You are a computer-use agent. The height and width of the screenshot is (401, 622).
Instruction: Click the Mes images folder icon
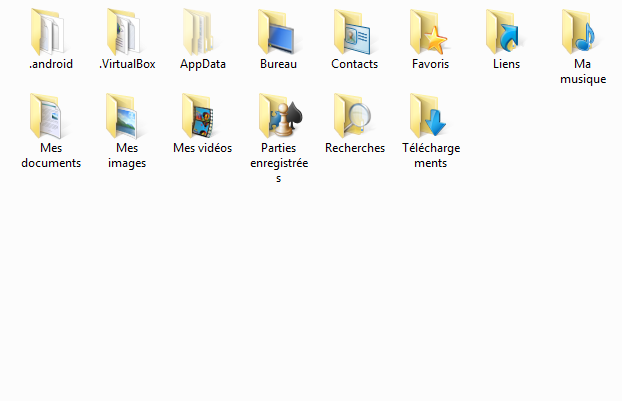coord(123,116)
